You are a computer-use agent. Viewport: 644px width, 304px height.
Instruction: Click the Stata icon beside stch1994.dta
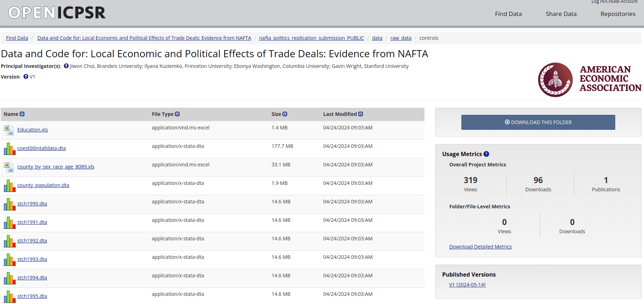pos(10,278)
